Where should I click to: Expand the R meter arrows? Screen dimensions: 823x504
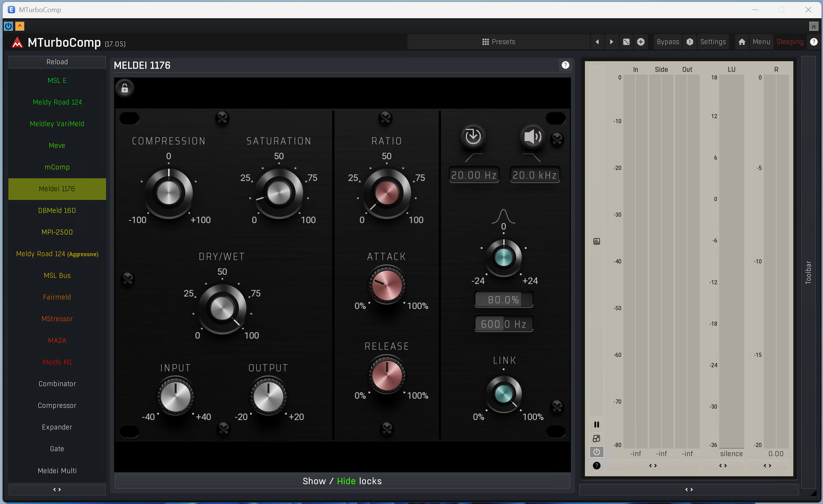coord(767,466)
